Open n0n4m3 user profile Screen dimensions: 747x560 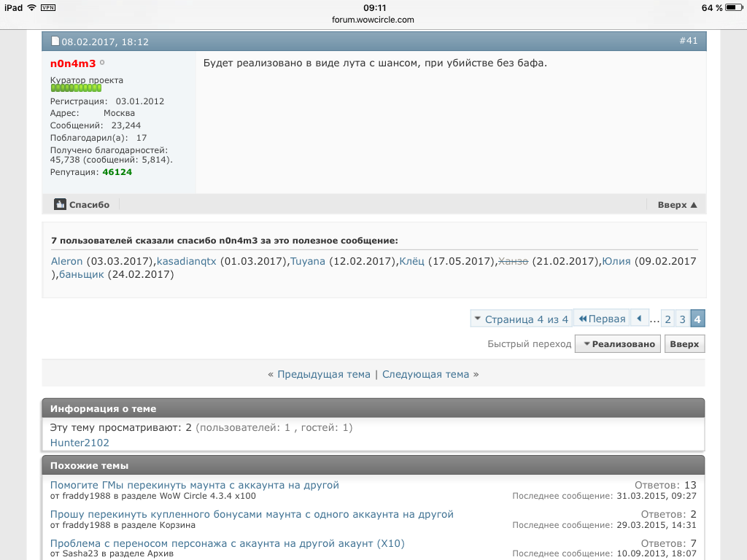coord(73,63)
